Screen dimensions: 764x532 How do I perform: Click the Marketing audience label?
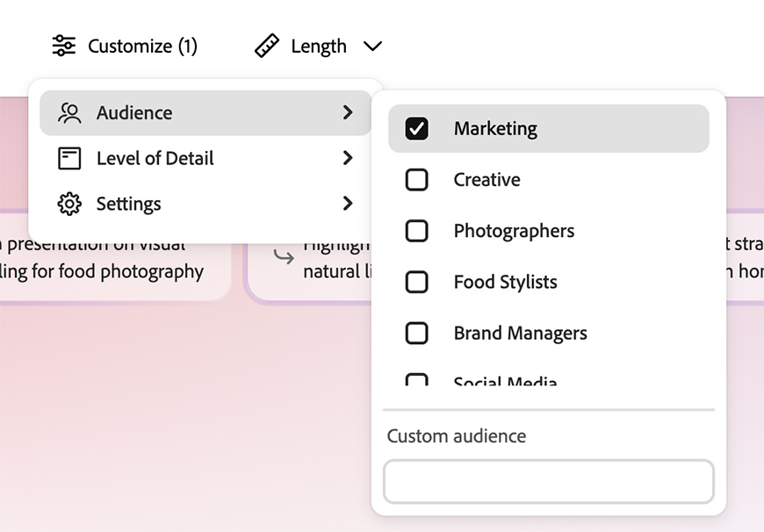click(x=495, y=129)
